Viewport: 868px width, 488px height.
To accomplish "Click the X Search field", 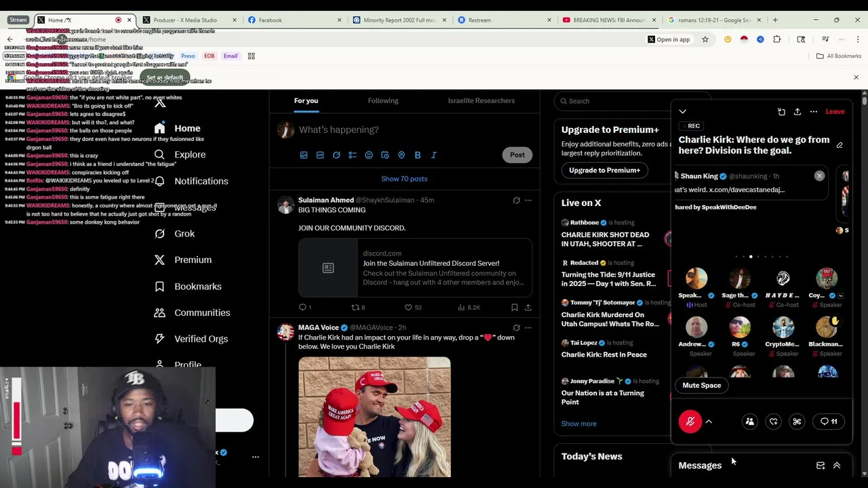I will coord(614,101).
